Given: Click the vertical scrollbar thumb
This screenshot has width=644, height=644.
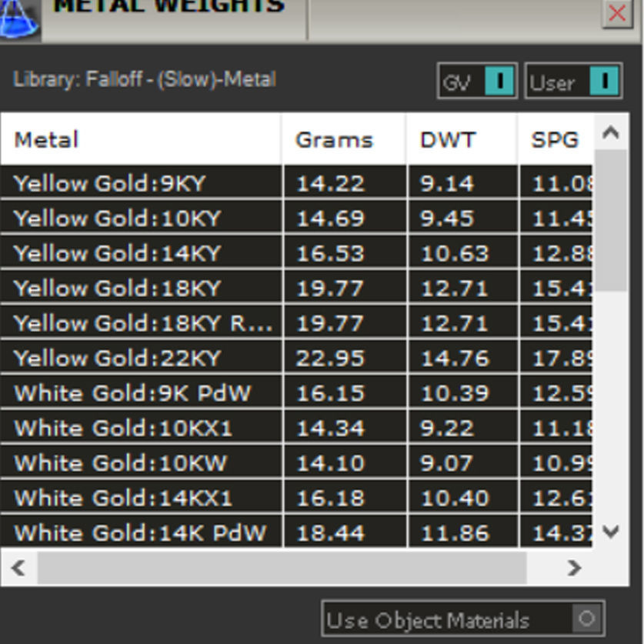Looking at the screenshot, I should (611, 220).
